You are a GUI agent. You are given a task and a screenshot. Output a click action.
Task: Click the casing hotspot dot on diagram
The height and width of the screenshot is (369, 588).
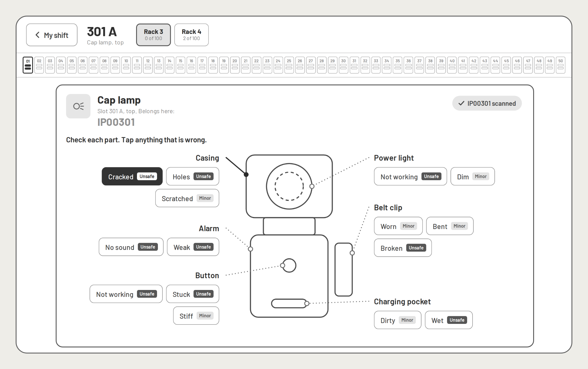[246, 174]
